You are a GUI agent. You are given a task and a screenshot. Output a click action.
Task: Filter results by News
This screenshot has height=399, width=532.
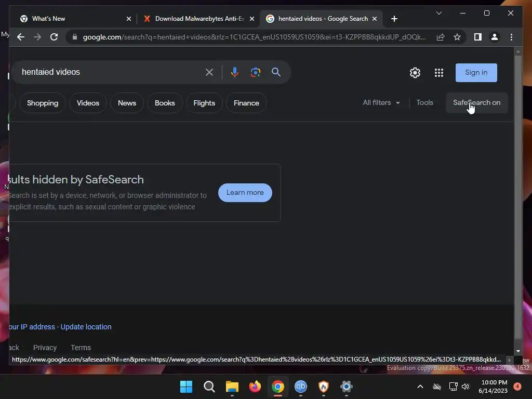127,103
